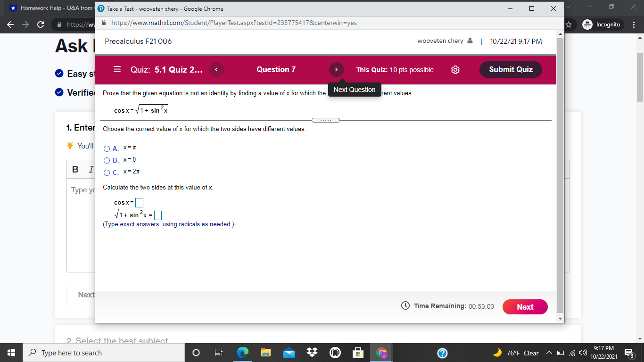Screen dimensions: 644x362
Task: Click the blue help question mark taskbar icon
Action: point(442,353)
